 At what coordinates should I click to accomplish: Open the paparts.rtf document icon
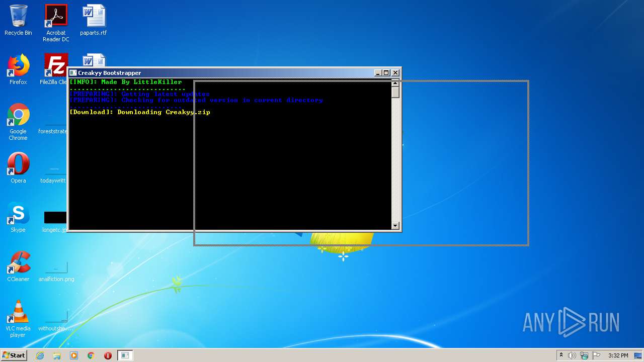[x=94, y=20]
